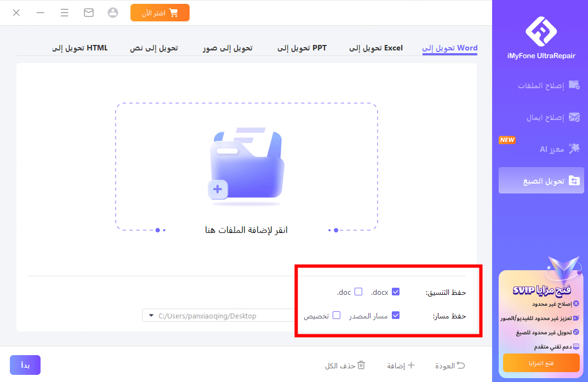The height and width of the screenshot is (382, 588).
Task: Click the حفظ مسار label
Action: click(x=449, y=316)
